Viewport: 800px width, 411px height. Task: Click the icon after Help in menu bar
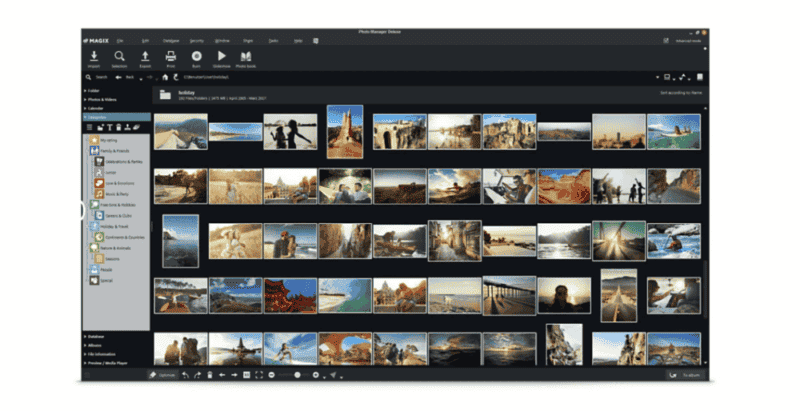tap(316, 41)
